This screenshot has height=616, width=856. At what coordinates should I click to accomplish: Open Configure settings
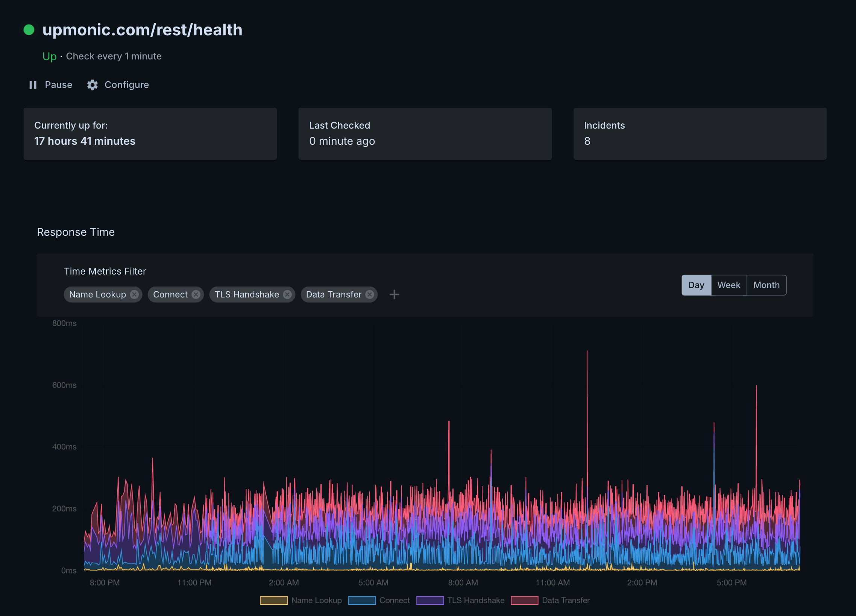click(118, 85)
